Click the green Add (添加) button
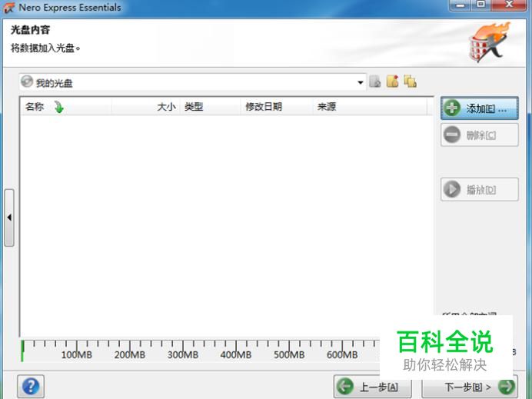This screenshot has width=532, height=399. click(480, 108)
